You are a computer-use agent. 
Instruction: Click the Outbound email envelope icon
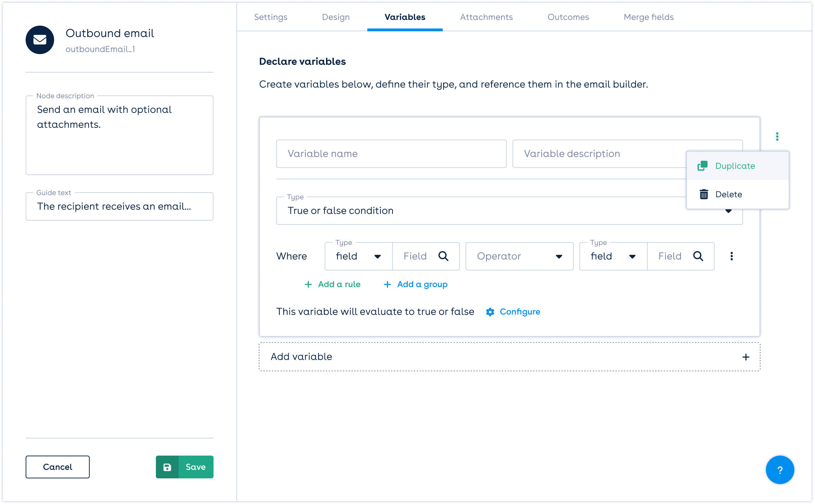point(40,40)
